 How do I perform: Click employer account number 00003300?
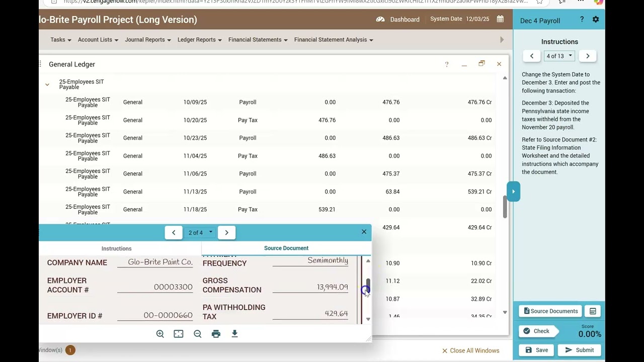point(173,287)
